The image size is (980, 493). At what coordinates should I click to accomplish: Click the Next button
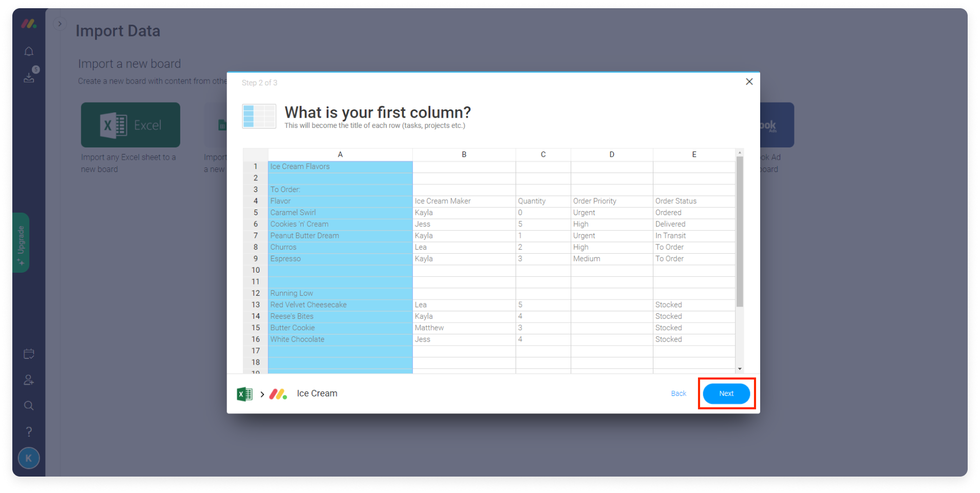[x=726, y=393]
